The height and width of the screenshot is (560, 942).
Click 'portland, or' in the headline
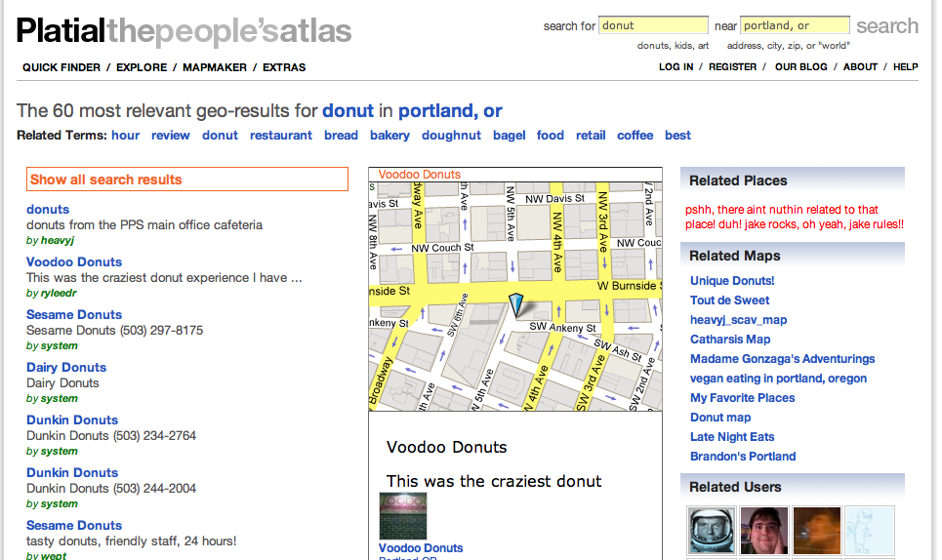(450, 111)
